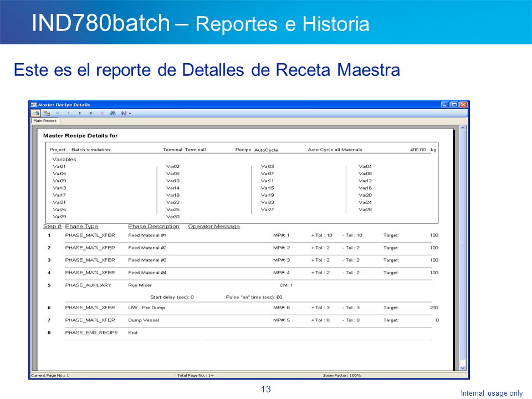532x399 pixels.
Task: Go to previous page arrow icon
Action: 69,113
